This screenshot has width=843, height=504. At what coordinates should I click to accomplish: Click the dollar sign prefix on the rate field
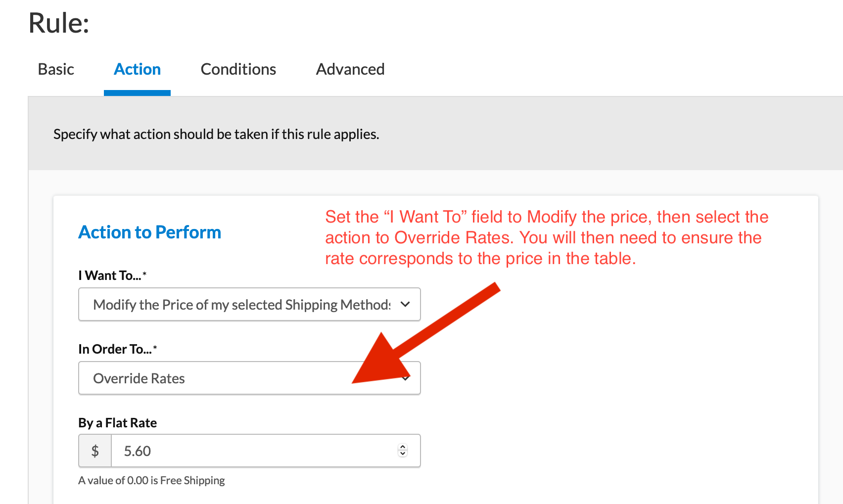94,451
